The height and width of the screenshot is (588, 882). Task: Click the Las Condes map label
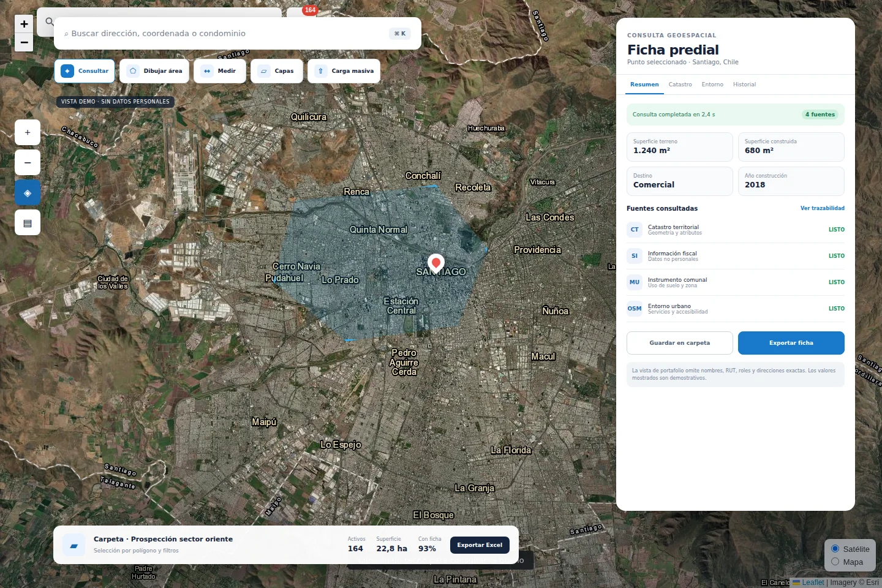click(x=550, y=217)
